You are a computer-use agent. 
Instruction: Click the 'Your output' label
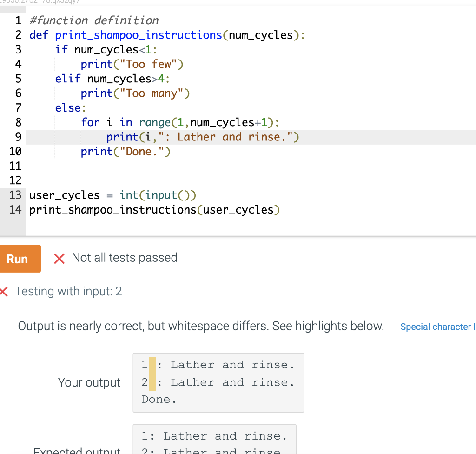click(x=89, y=382)
